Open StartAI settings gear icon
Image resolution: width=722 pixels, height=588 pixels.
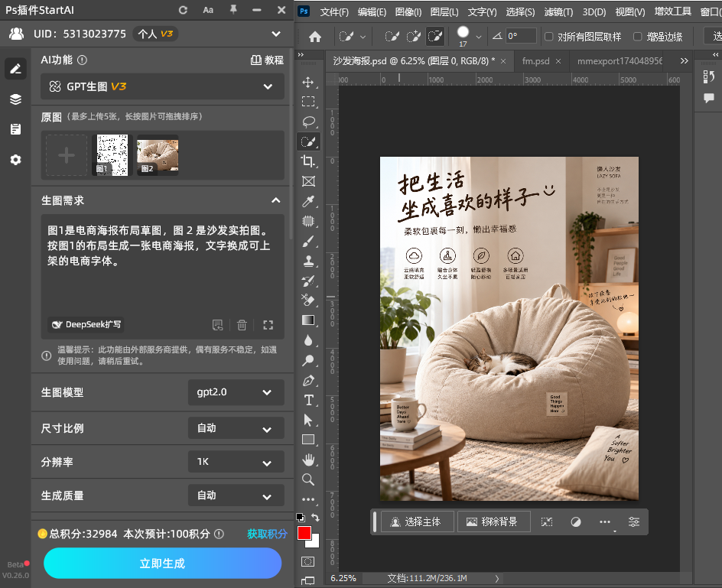[15, 160]
